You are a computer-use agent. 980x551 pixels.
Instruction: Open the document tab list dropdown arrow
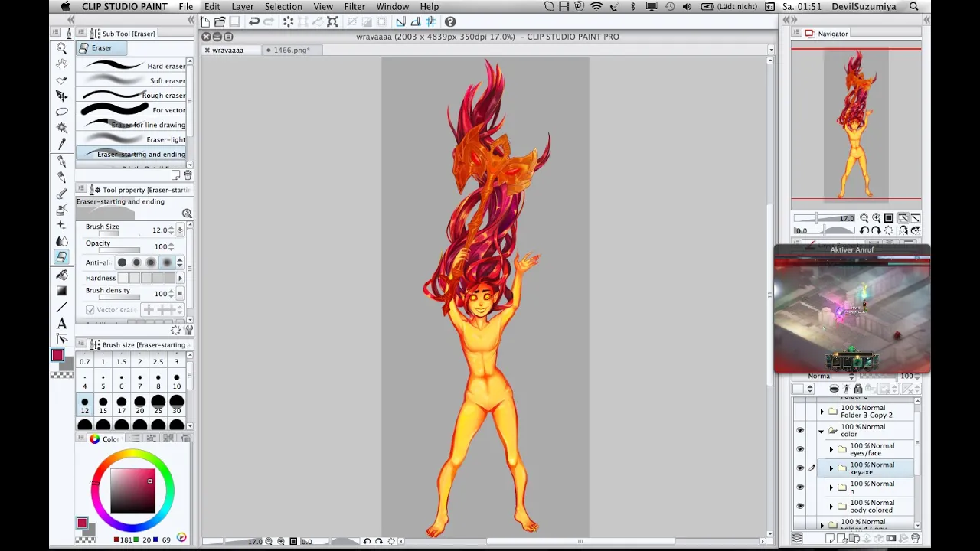(771, 50)
